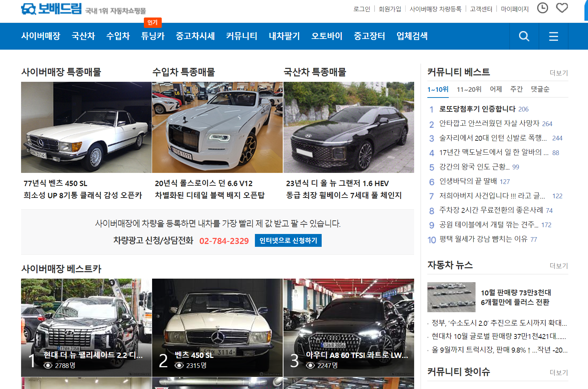Open 23년식 디 올 뉴 그랜저 title
The image size is (588, 389).
coord(337,183)
